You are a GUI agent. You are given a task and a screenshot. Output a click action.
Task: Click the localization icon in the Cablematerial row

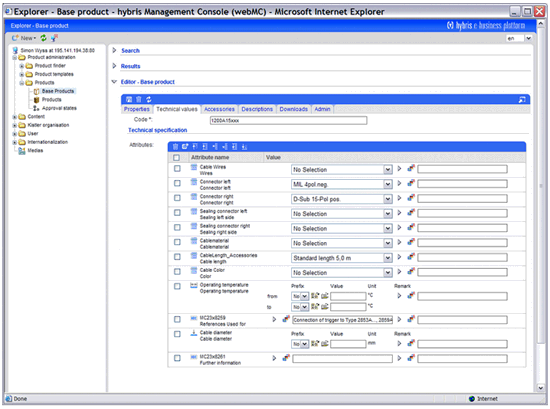pos(411,242)
